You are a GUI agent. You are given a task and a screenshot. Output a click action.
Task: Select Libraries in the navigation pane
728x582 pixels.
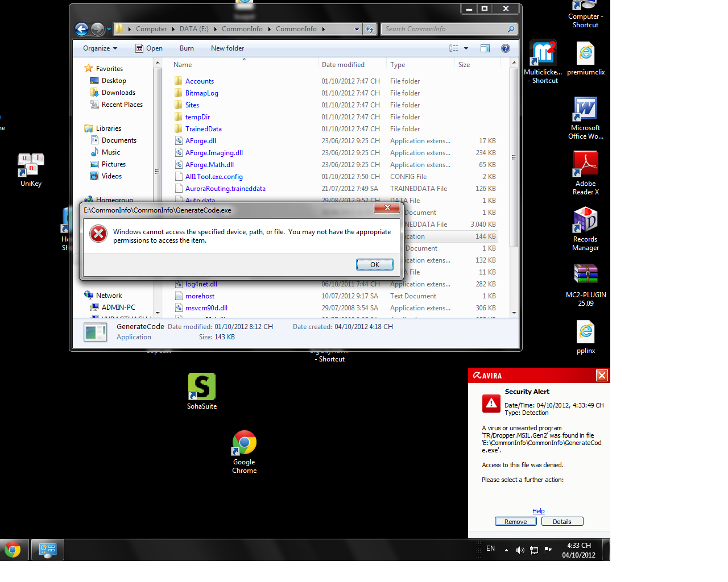[x=109, y=128]
